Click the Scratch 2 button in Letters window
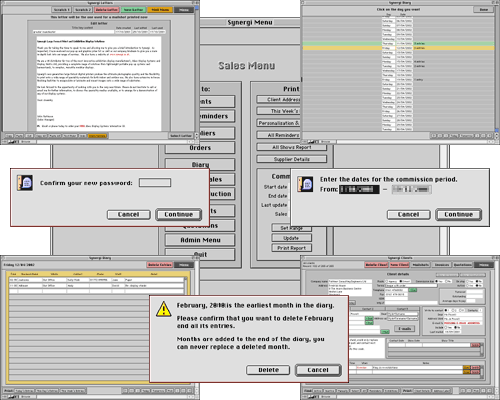The width and height of the screenshot is (500, 400). pyautogui.click(x=83, y=10)
